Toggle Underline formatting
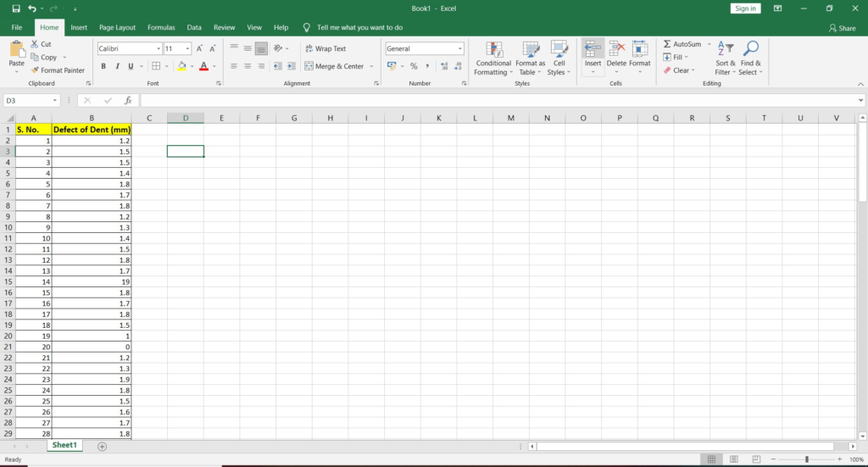 [131, 66]
